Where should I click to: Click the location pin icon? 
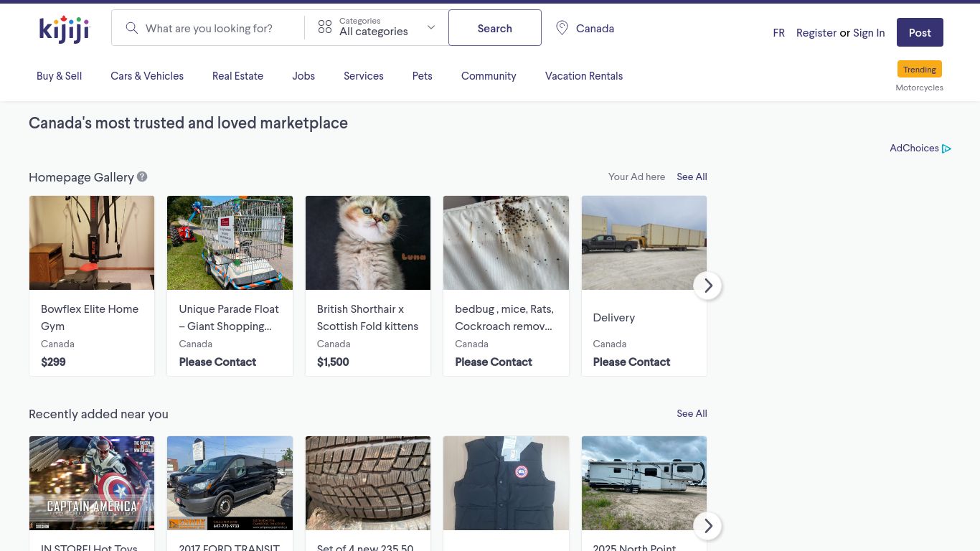tap(562, 28)
